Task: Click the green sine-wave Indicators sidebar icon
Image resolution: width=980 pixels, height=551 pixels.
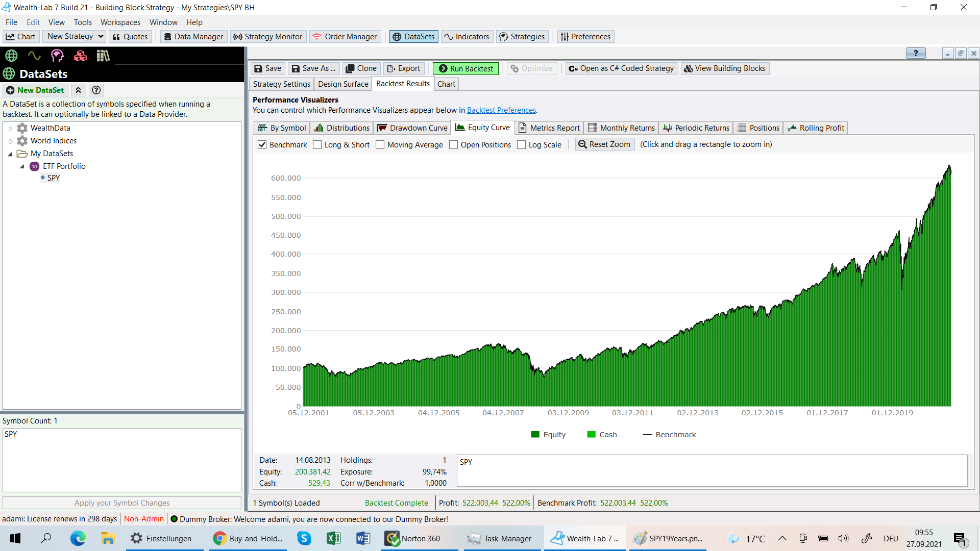Action: (34, 56)
